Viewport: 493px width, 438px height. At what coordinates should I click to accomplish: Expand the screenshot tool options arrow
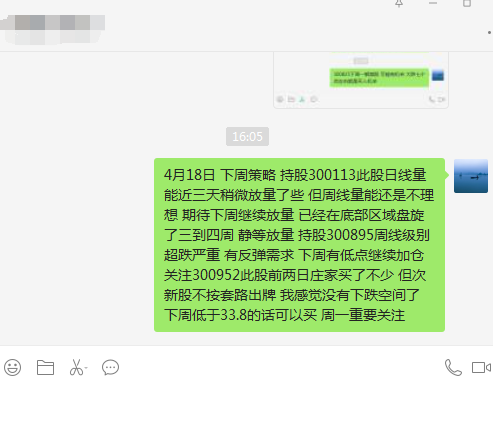tap(86, 368)
